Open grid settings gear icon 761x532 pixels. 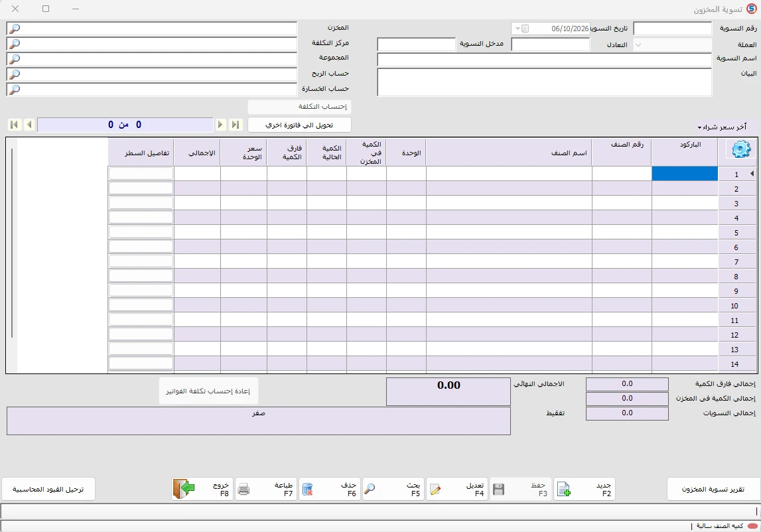click(740, 149)
